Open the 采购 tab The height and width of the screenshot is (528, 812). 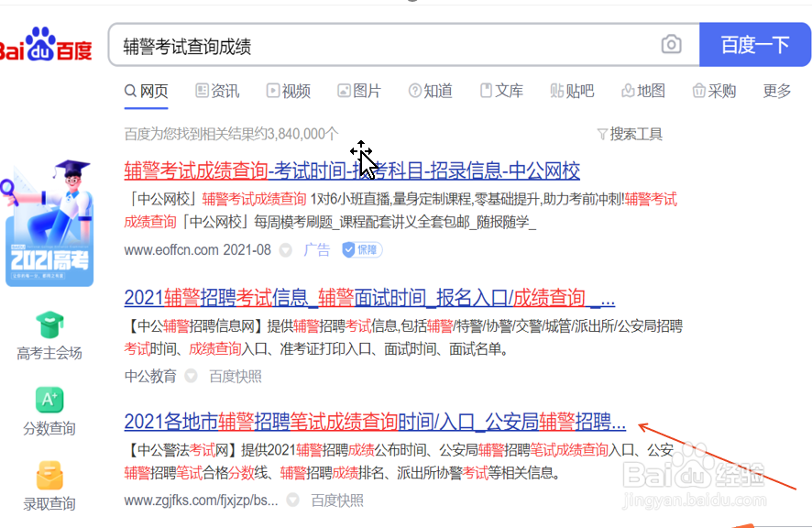point(714,91)
